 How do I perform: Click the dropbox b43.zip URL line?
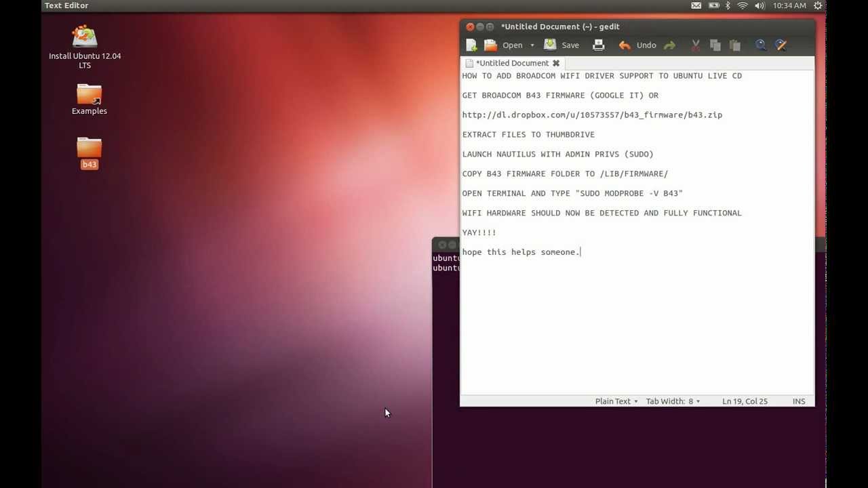[592, 115]
